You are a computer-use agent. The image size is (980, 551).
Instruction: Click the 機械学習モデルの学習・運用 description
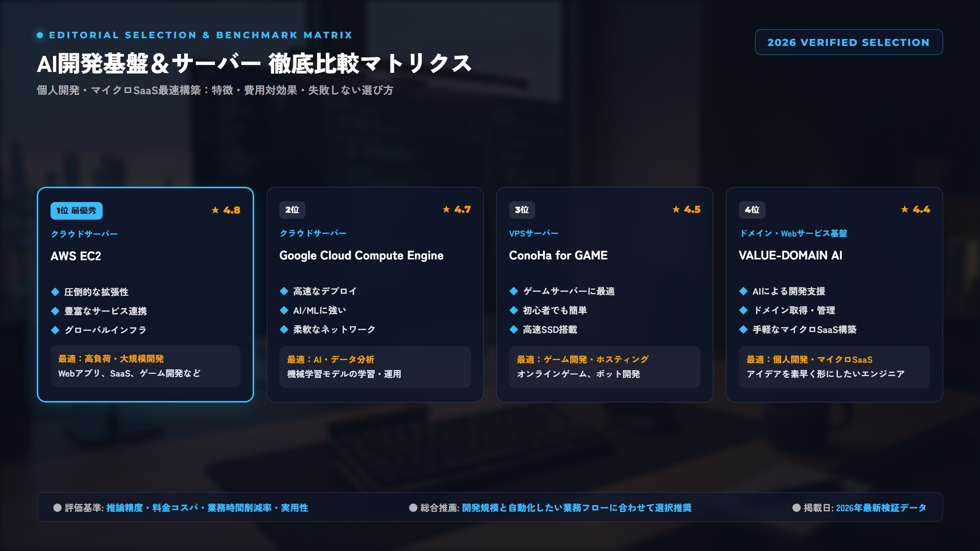(344, 374)
